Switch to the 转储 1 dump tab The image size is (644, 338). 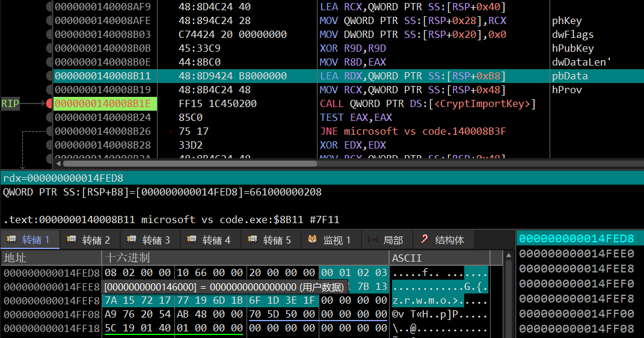click(30, 240)
